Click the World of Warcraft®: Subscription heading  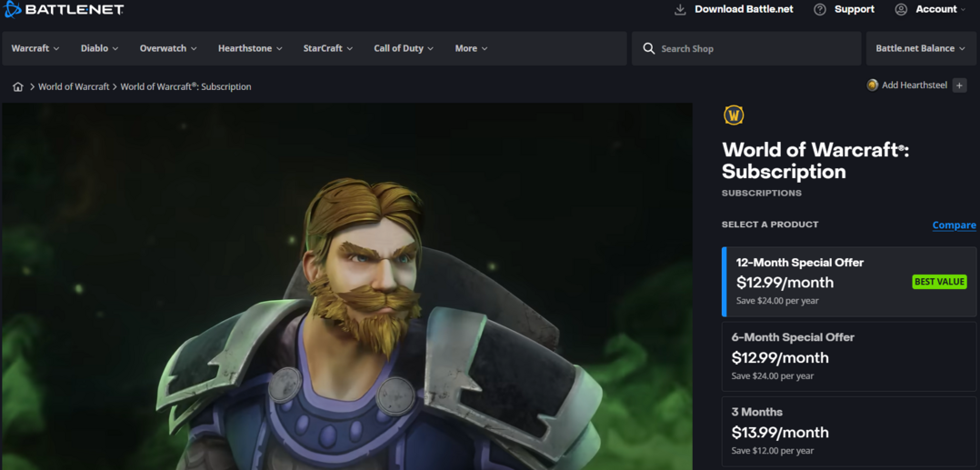(x=815, y=160)
